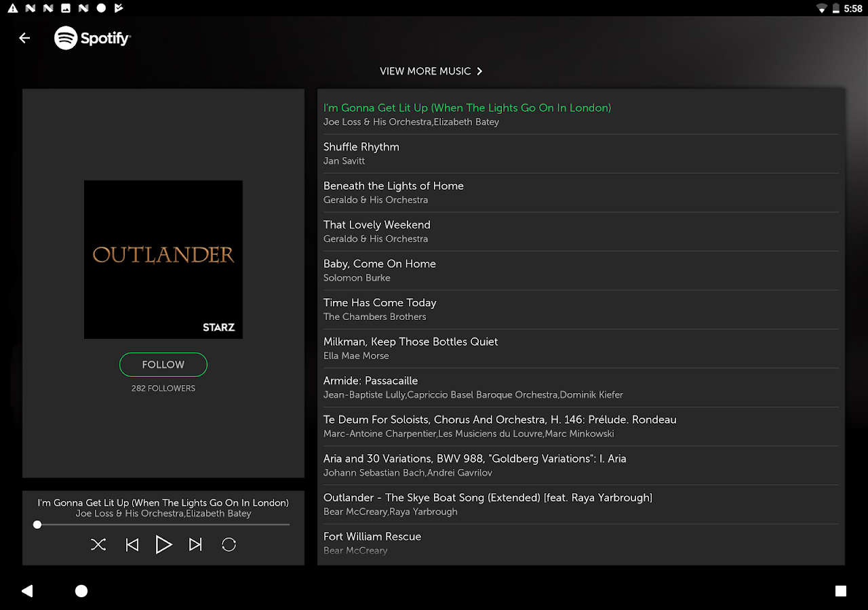Image resolution: width=868 pixels, height=610 pixels.
Task: Toggle shuffle playback
Action: tap(98, 544)
